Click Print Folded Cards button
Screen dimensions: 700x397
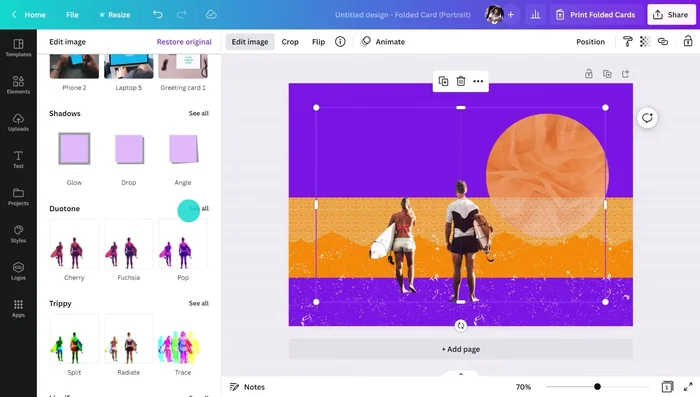[x=596, y=15]
